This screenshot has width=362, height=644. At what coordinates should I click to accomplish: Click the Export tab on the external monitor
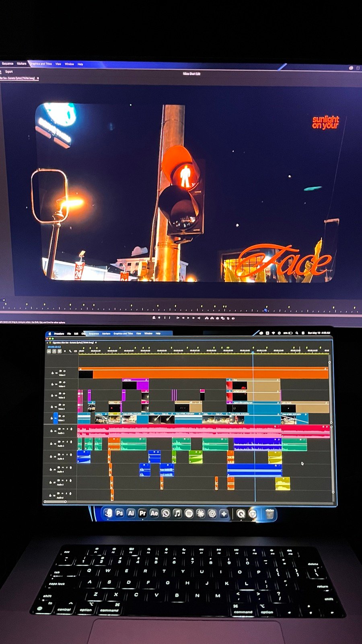pos(9,71)
